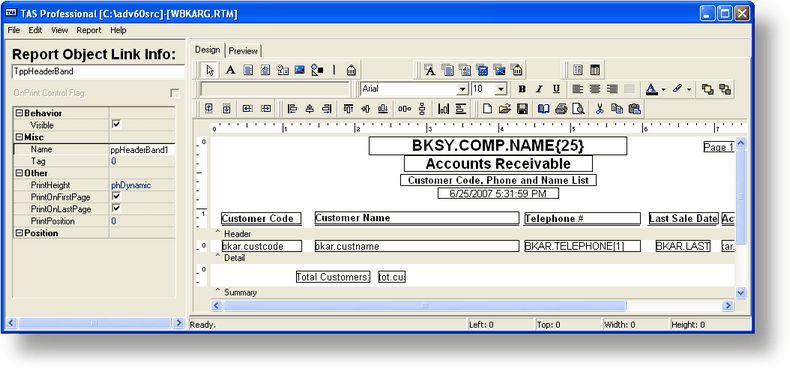Viewport: 790px width, 369px height.
Task: Switch to the Preview tab
Action: (243, 51)
